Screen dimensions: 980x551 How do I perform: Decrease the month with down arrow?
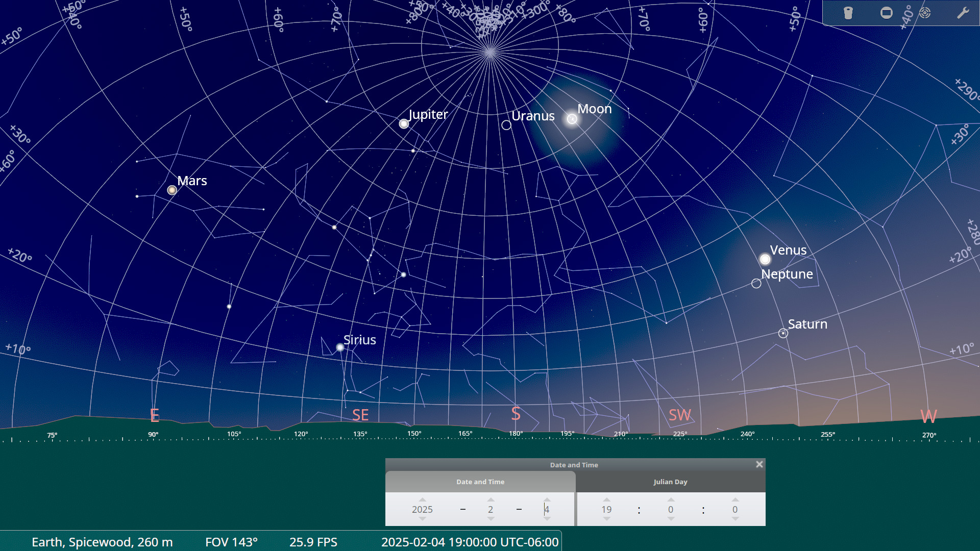[x=491, y=519]
